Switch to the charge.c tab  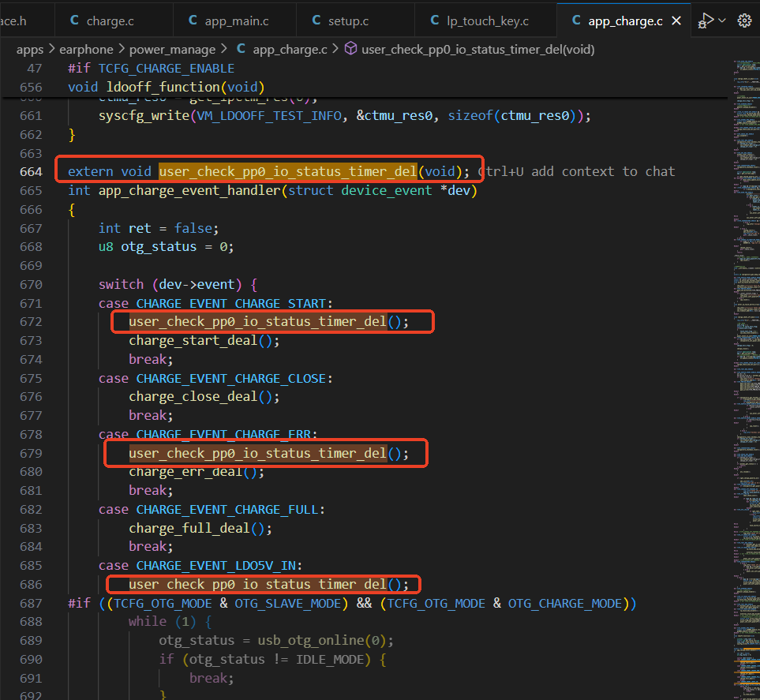110,21
